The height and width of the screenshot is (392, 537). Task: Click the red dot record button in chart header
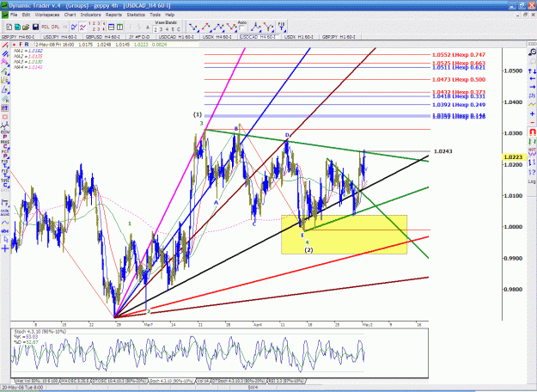tap(14, 45)
